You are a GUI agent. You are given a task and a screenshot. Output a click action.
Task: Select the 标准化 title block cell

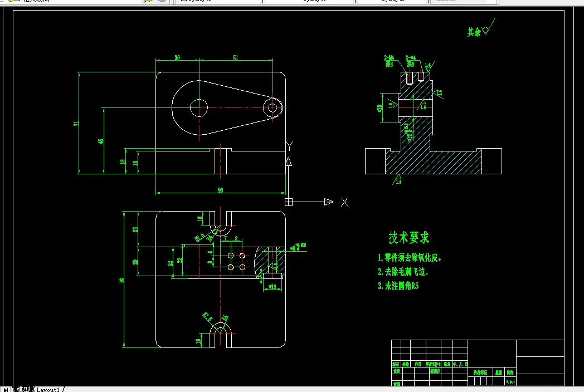click(435, 371)
